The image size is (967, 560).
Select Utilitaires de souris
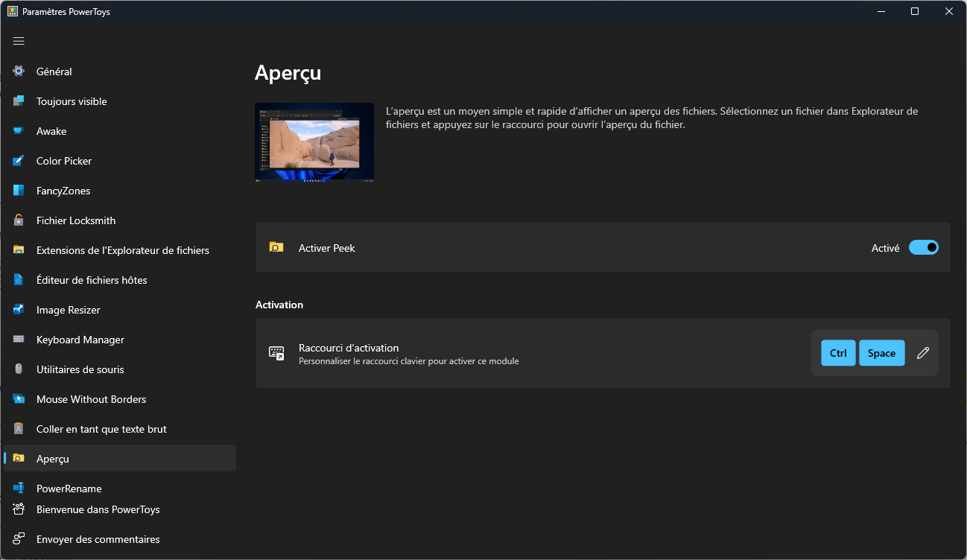pos(120,369)
